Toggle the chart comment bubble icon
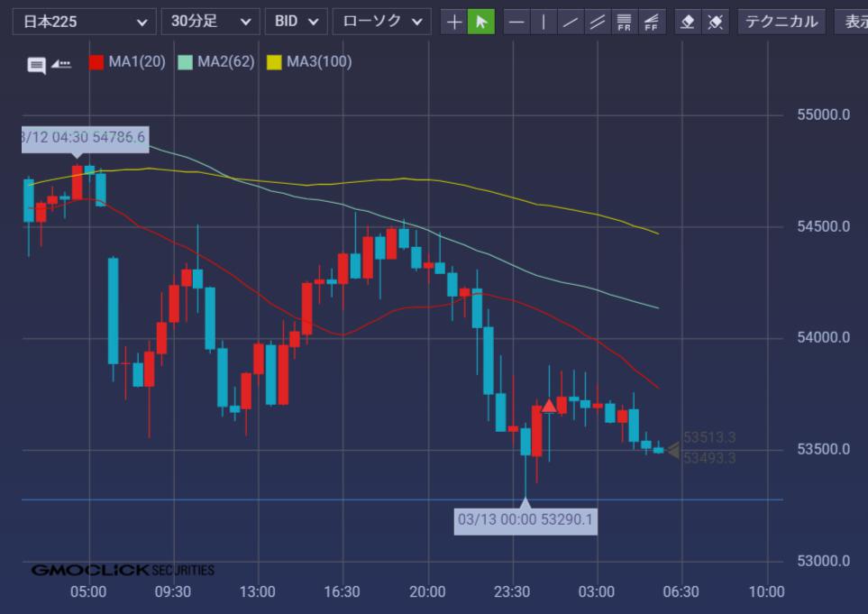This screenshot has height=614, width=868. [36, 65]
